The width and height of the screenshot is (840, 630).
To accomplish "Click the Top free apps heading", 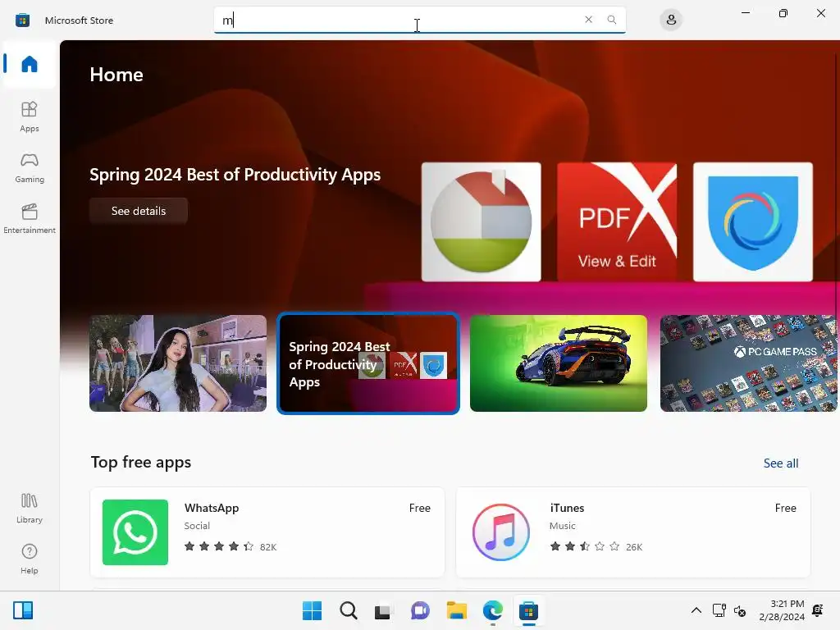I will pos(141,463).
